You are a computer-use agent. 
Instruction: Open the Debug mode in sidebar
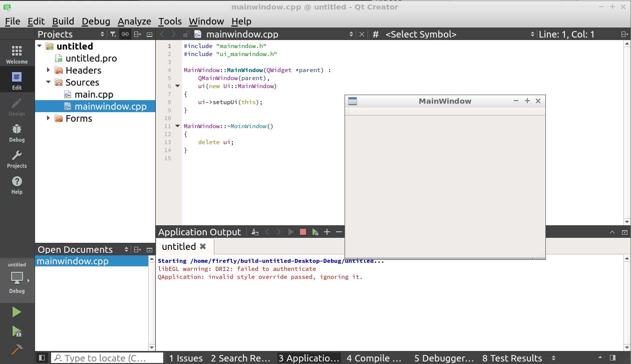[x=17, y=133]
